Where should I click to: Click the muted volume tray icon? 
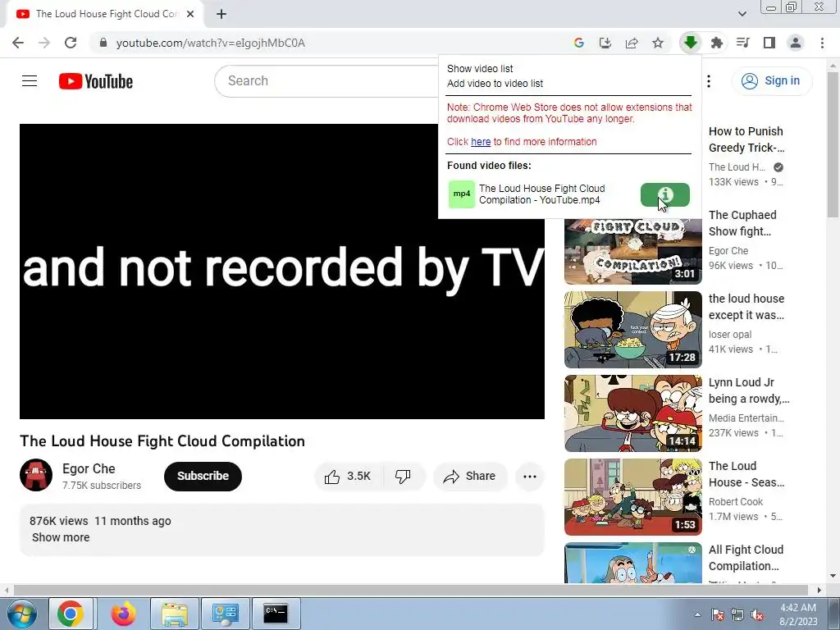click(x=757, y=614)
